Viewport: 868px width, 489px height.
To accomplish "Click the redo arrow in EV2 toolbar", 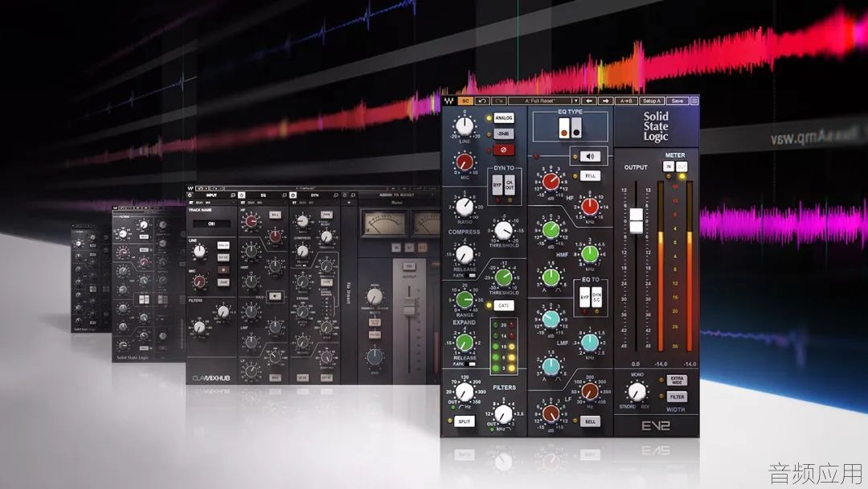I will click(x=499, y=101).
